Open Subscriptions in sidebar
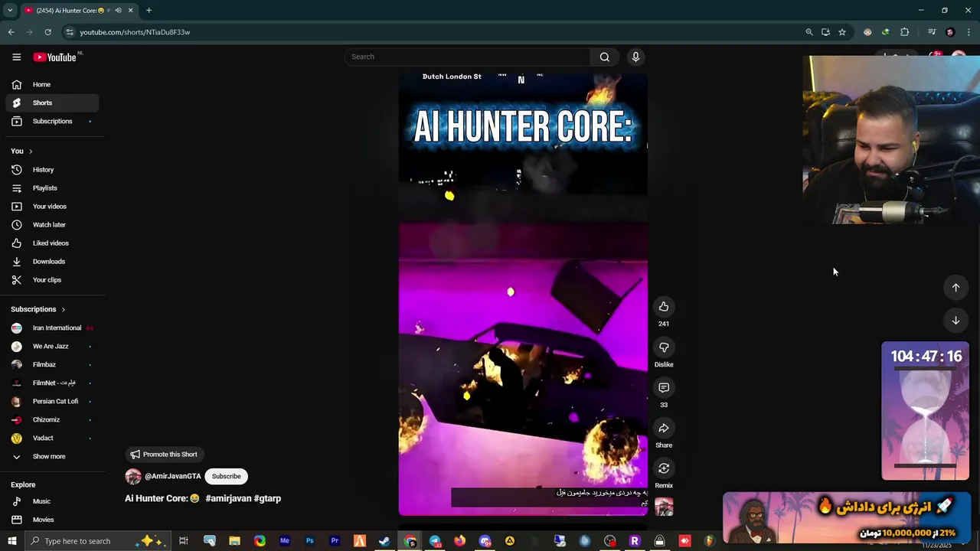The image size is (980, 551). pyautogui.click(x=52, y=121)
